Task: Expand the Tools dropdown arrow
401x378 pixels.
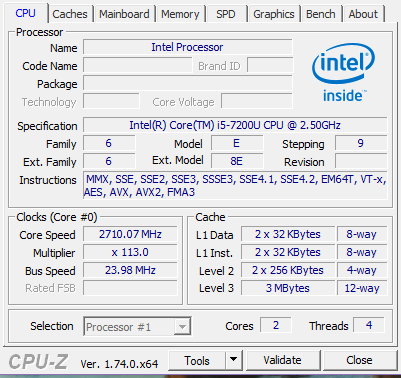Action: point(234,360)
